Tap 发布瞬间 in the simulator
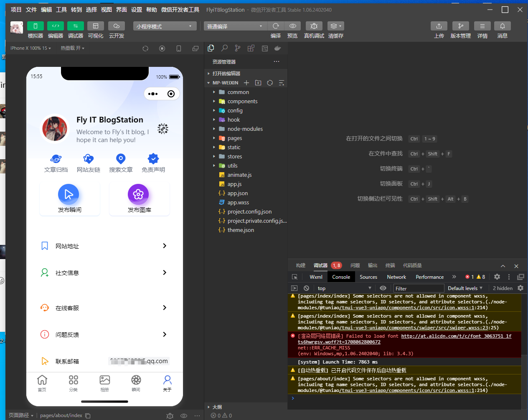Screen dimensions: 528x420 click(x=69, y=199)
